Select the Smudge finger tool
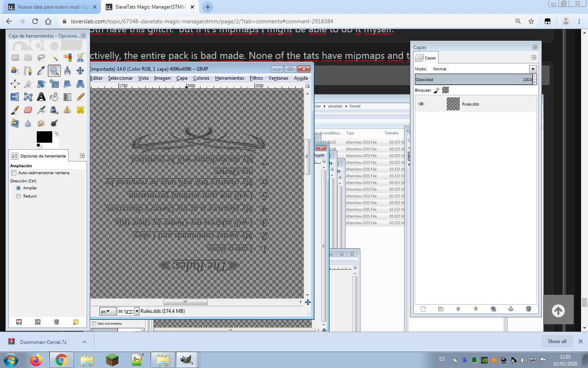588x368 pixels. point(41,123)
